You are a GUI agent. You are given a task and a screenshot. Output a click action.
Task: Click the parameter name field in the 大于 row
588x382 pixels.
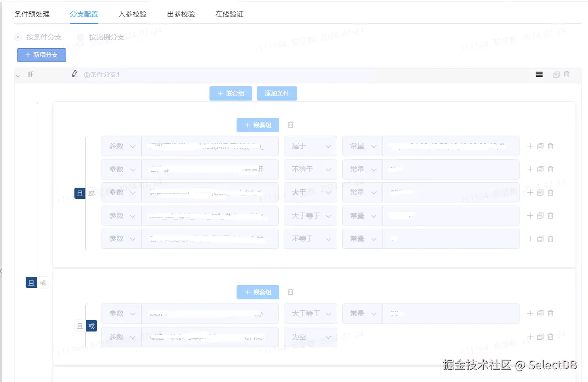click(210, 192)
